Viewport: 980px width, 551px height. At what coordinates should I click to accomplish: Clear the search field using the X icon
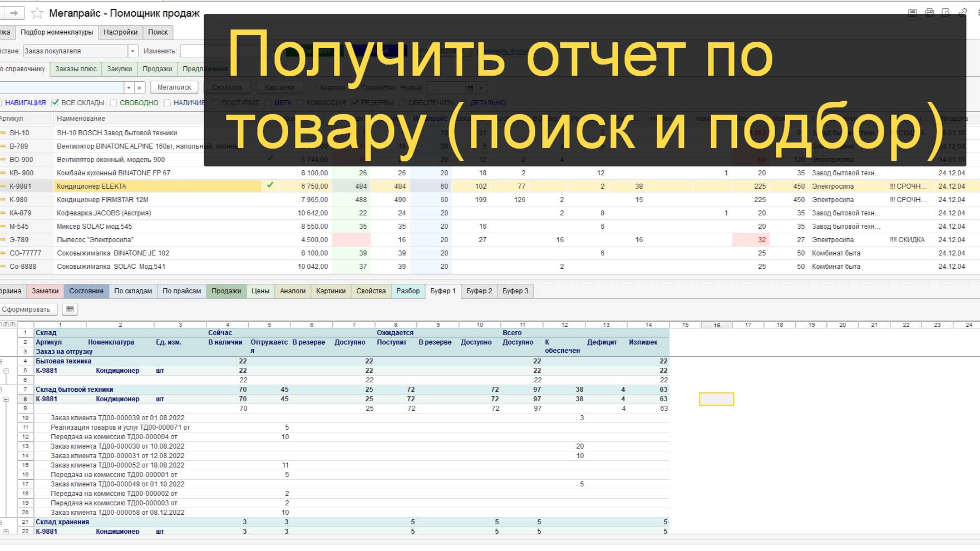(x=139, y=87)
